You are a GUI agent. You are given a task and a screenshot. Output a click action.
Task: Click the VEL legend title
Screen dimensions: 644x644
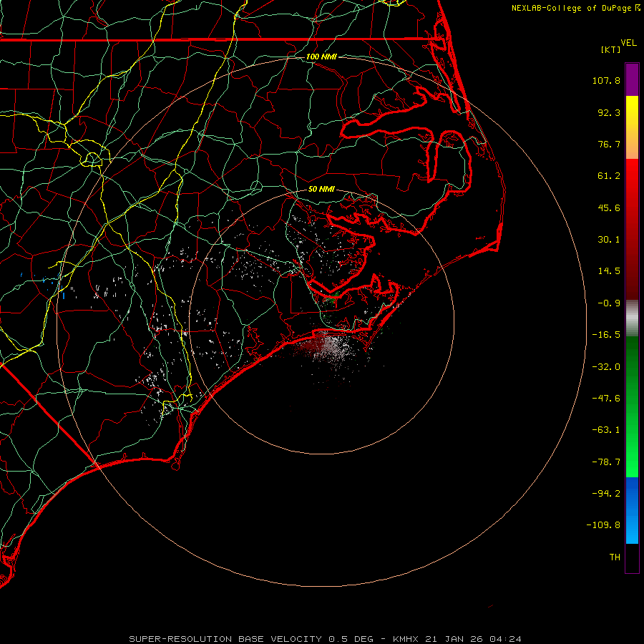(x=629, y=43)
